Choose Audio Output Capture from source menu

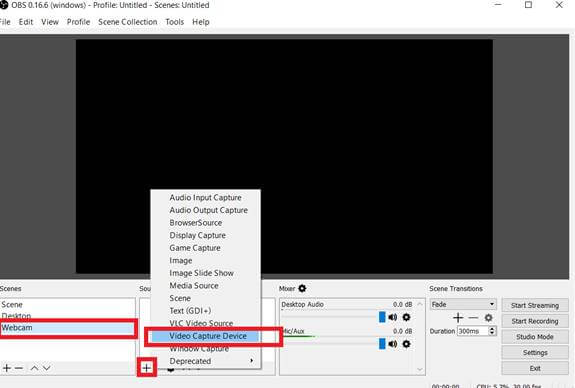pyautogui.click(x=205, y=210)
